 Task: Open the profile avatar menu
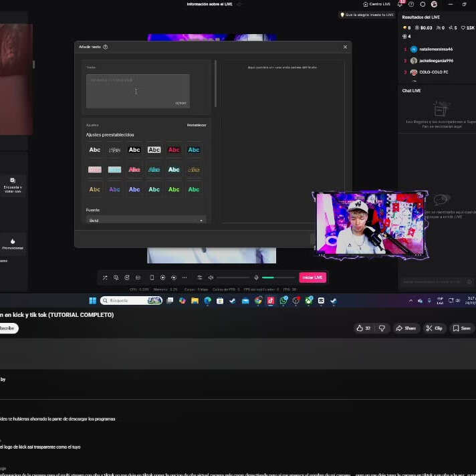[435, 4]
